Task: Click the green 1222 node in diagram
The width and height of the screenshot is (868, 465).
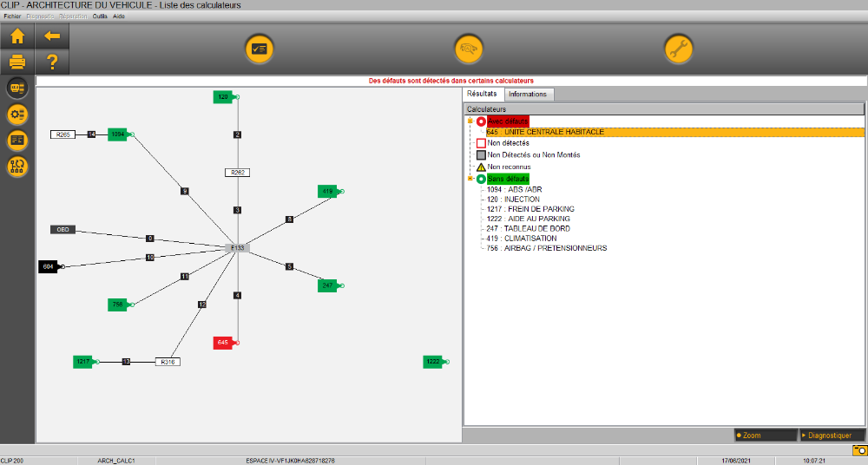Action: 433,362
